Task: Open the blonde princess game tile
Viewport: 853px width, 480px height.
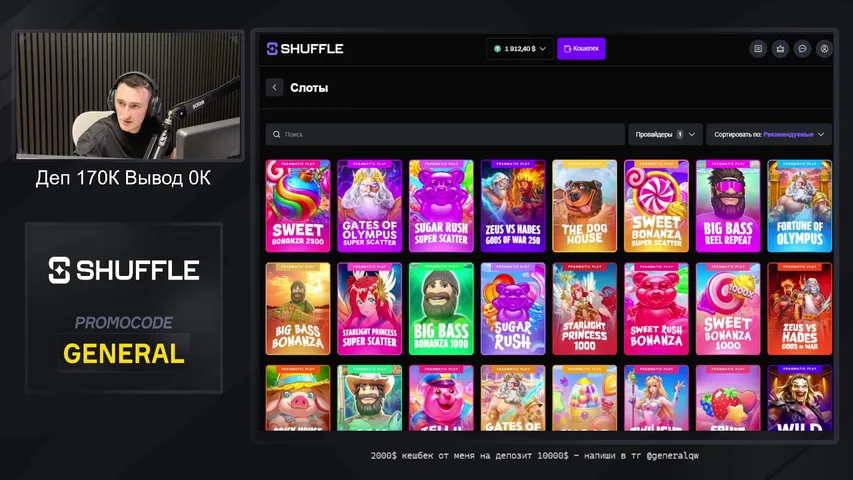Action: (x=656, y=398)
